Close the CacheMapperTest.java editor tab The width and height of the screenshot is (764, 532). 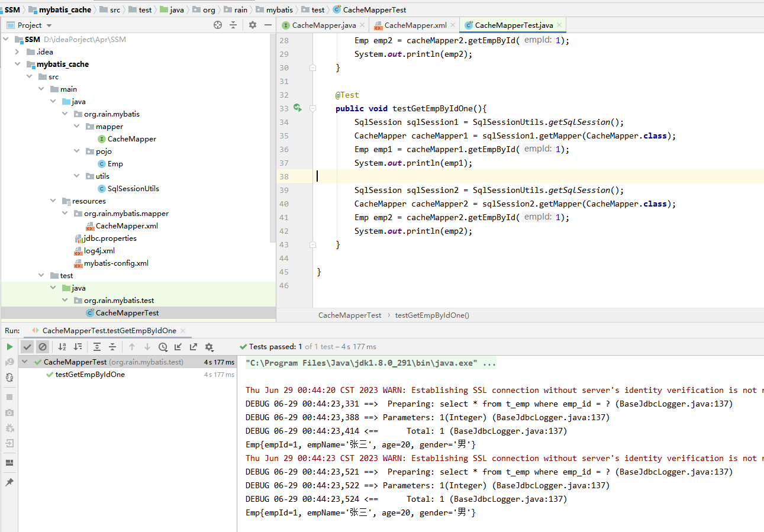coord(559,25)
